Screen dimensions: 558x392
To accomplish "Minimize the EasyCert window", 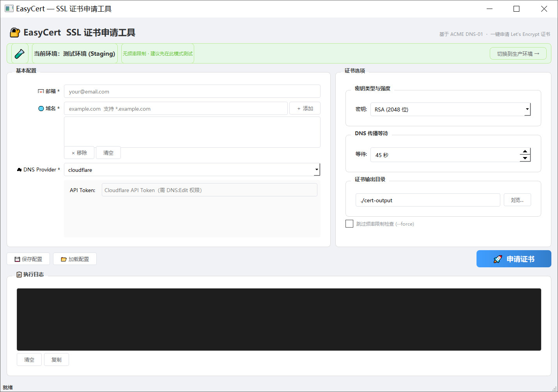I will (x=490, y=9).
